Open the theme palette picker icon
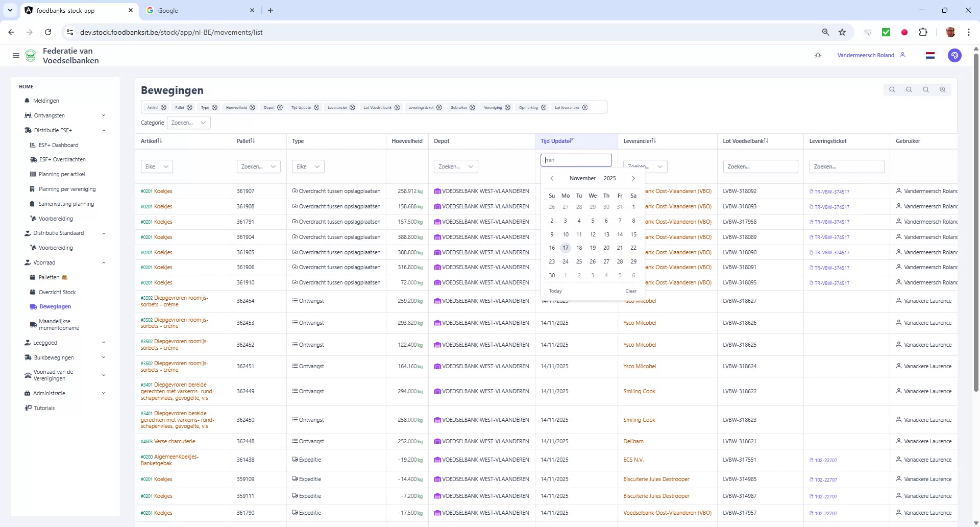 tap(954, 55)
